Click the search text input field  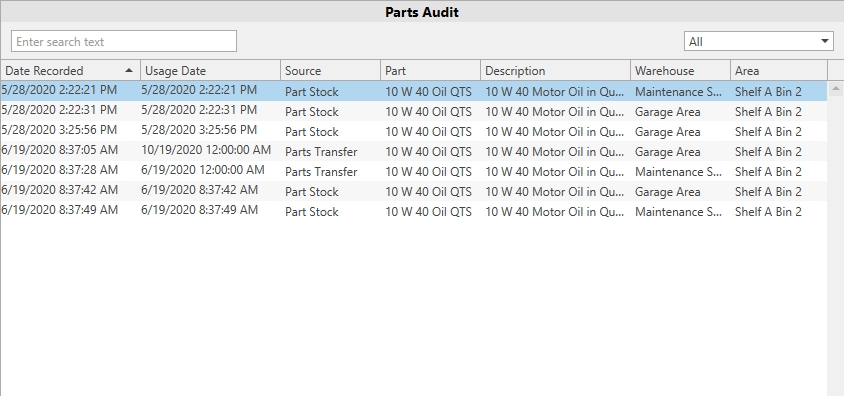point(124,41)
